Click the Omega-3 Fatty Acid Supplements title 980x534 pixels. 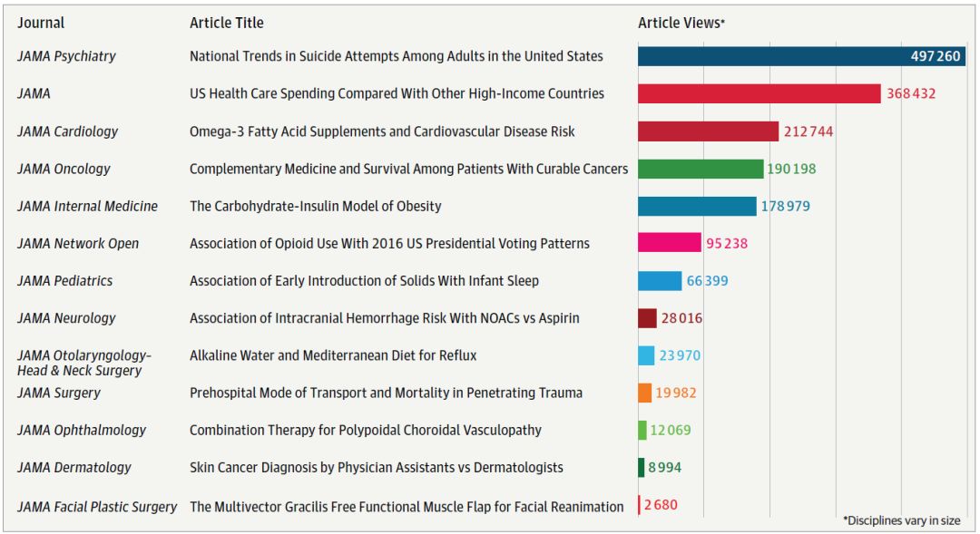point(382,131)
